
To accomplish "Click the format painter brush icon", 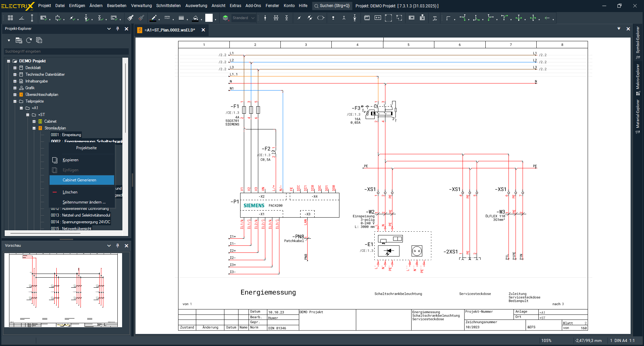I will pyautogui.click(x=130, y=18).
